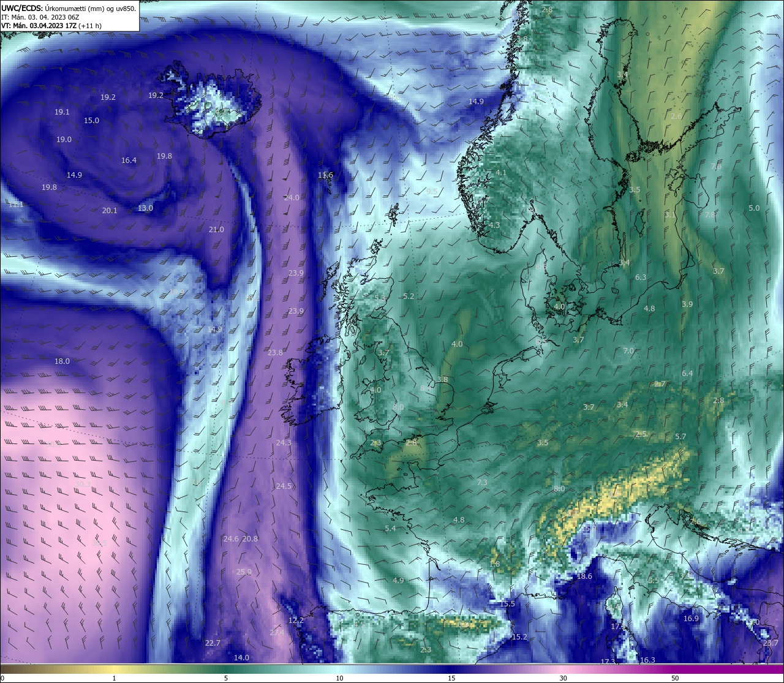Click the 19.1 value on the map
784x683 pixels.
[62, 112]
